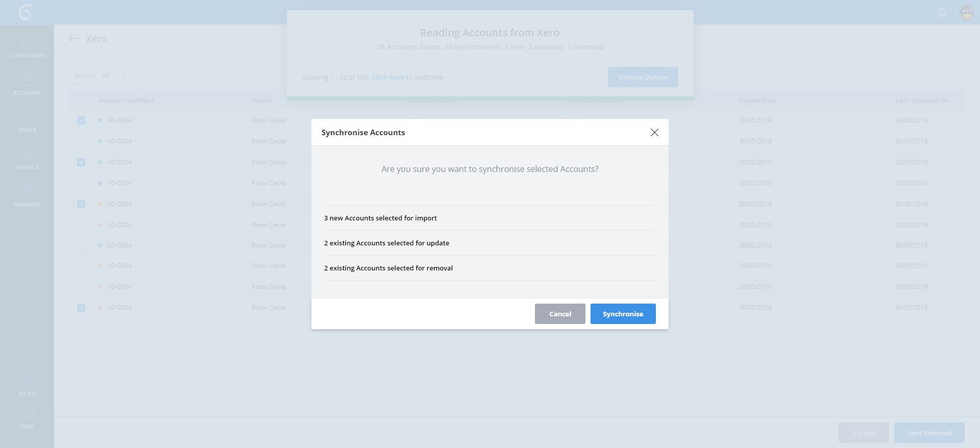Open the To Do list icon
980x448 pixels.
pos(27,380)
